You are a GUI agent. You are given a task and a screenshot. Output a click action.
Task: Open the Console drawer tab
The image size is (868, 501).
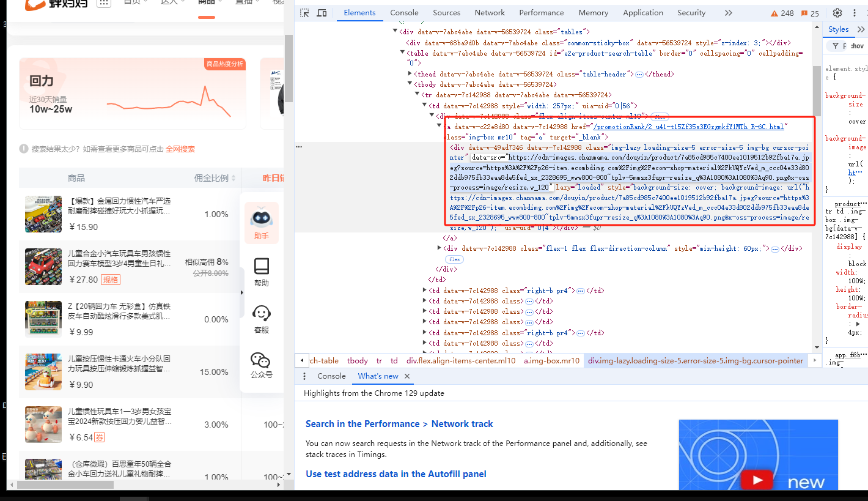click(331, 376)
